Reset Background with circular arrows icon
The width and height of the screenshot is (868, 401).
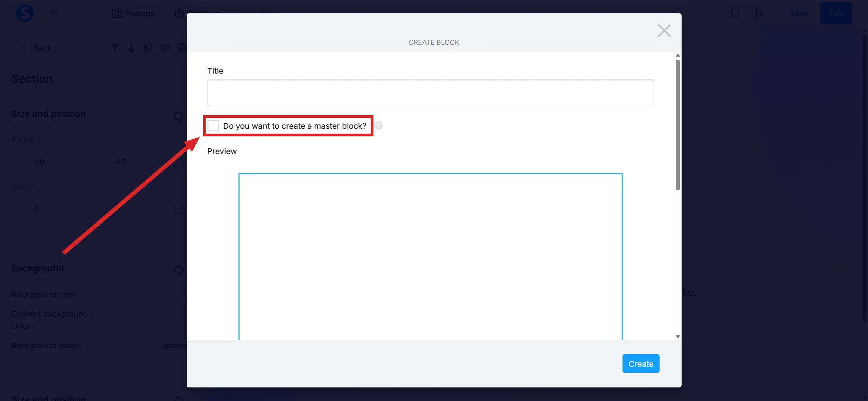pyautogui.click(x=179, y=270)
